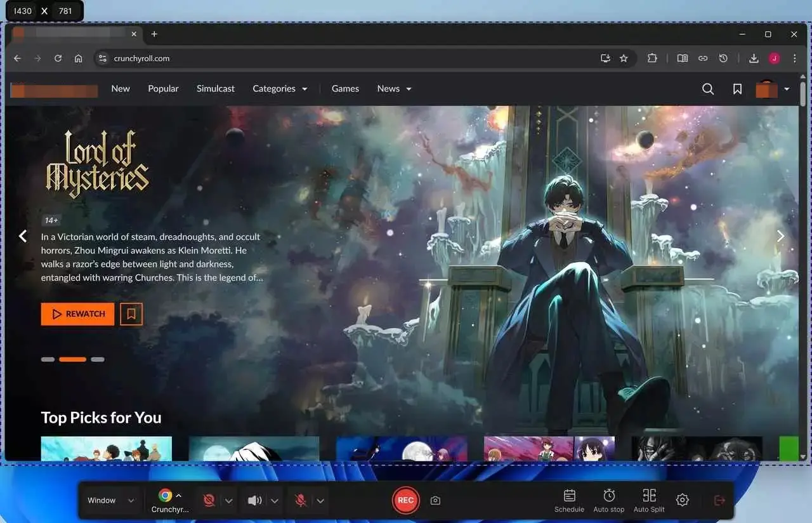Open the Games page
812x523 pixels.
coord(345,89)
